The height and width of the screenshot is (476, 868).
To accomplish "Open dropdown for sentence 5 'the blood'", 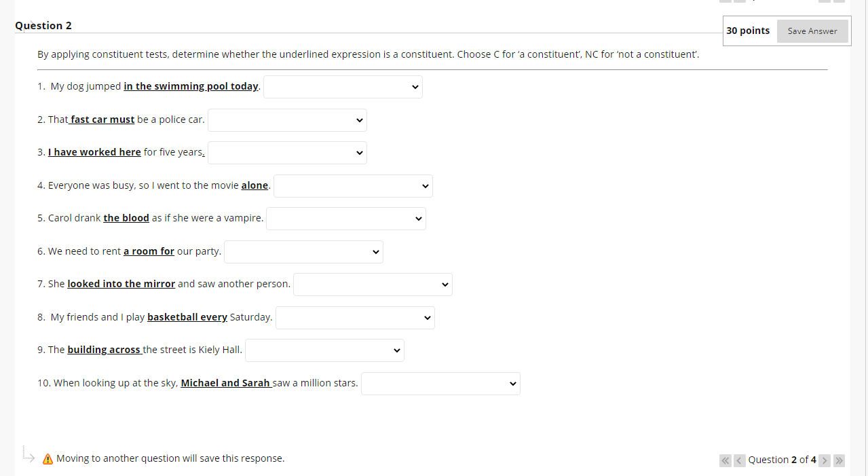I will [x=346, y=219].
